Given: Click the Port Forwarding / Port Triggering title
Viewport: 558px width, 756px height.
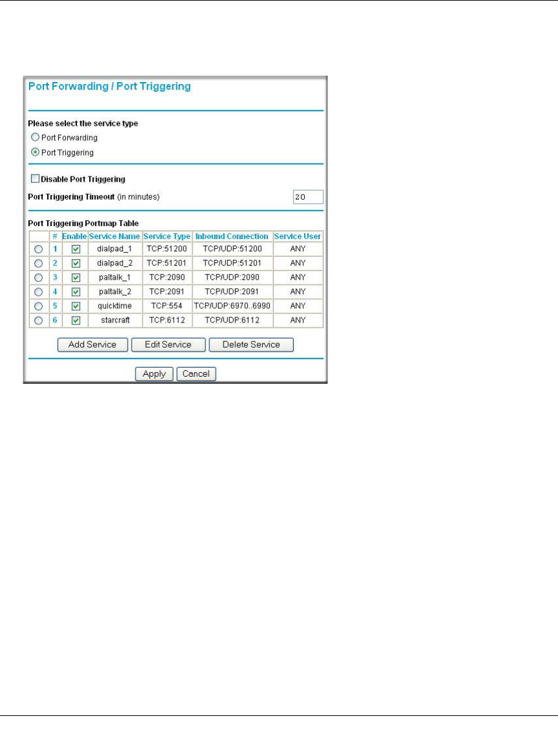Looking at the screenshot, I should click(x=109, y=87).
